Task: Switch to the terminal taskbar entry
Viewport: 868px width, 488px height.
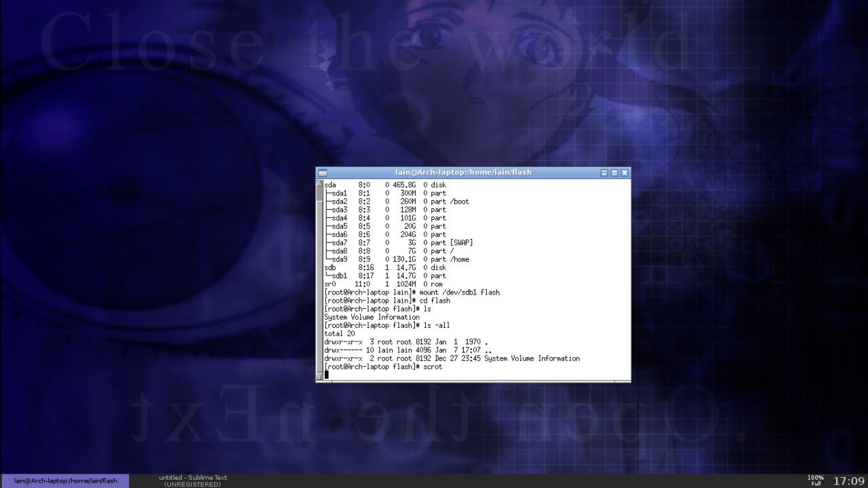Action: pos(65,481)
